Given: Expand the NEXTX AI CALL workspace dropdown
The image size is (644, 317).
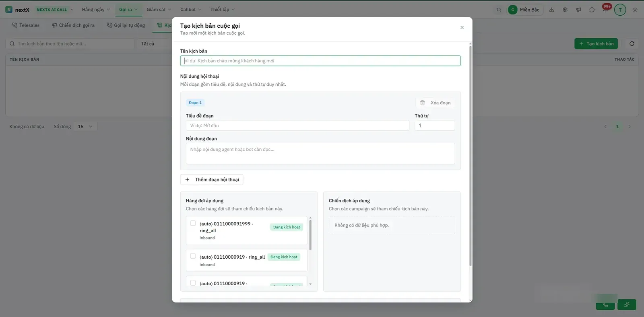Looking at the screenshot, I should [x=55, y=10].
